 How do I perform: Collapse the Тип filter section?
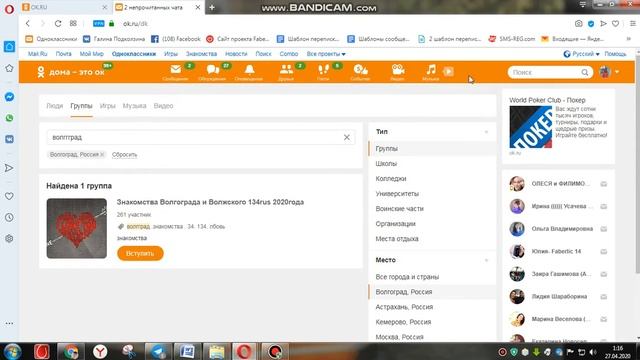click(486, 132)
